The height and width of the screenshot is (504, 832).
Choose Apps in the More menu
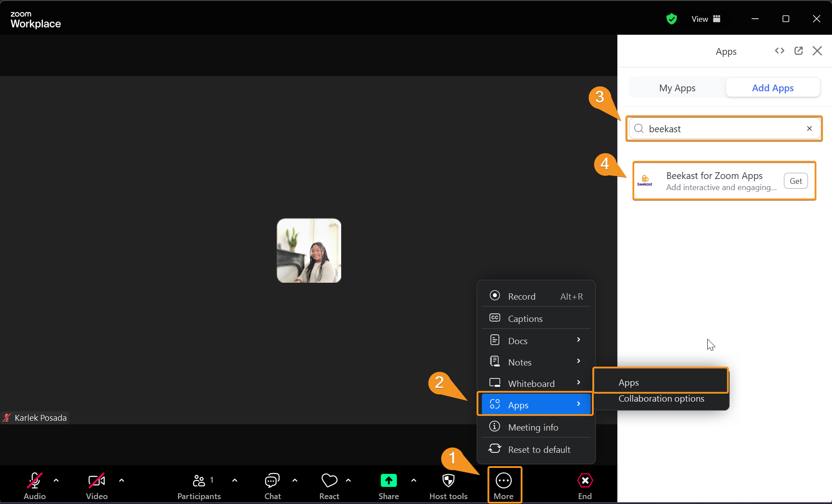pos(536,404)
